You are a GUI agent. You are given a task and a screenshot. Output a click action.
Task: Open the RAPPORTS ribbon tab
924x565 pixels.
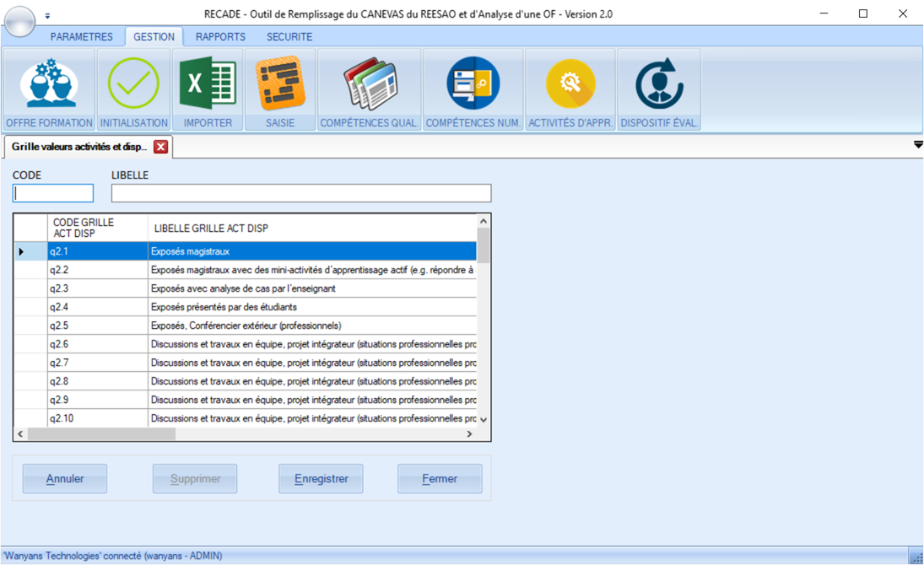[x=220, y=37]
